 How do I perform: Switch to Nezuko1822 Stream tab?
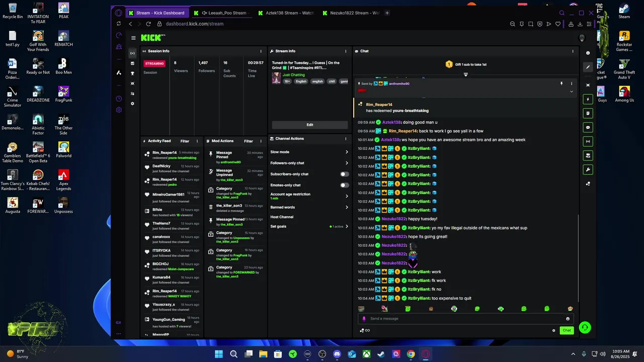tap(351, 13)
